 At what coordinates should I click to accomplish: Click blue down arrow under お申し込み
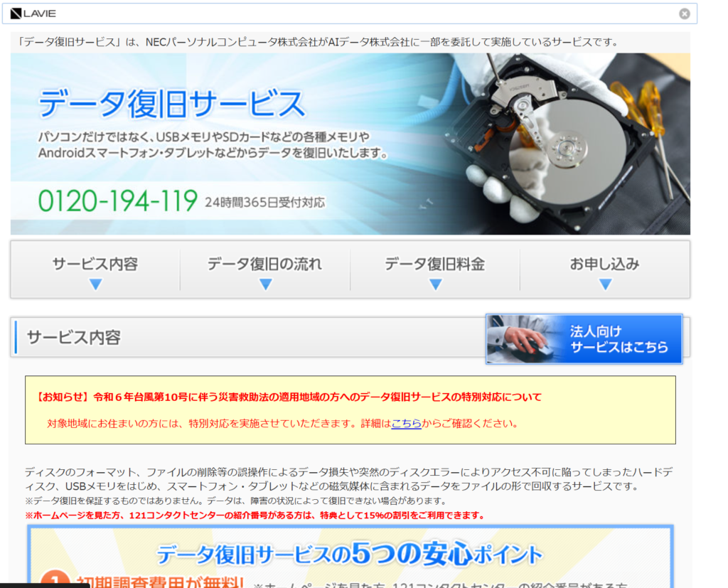coord(605,284)
